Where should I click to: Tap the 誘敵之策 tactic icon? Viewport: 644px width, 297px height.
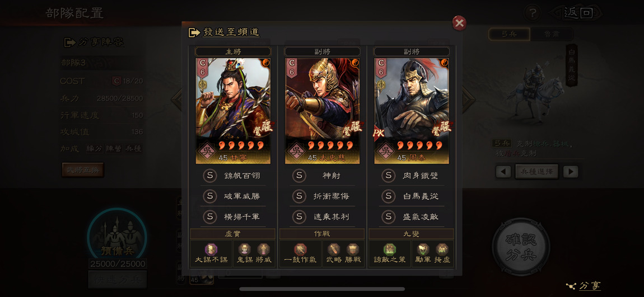[389, 249]
